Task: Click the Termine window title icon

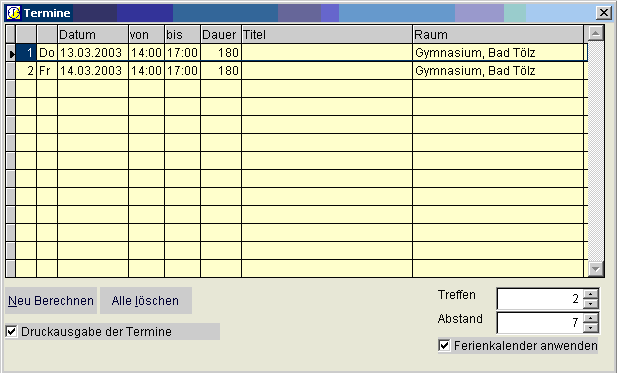Action: point(13,13)
